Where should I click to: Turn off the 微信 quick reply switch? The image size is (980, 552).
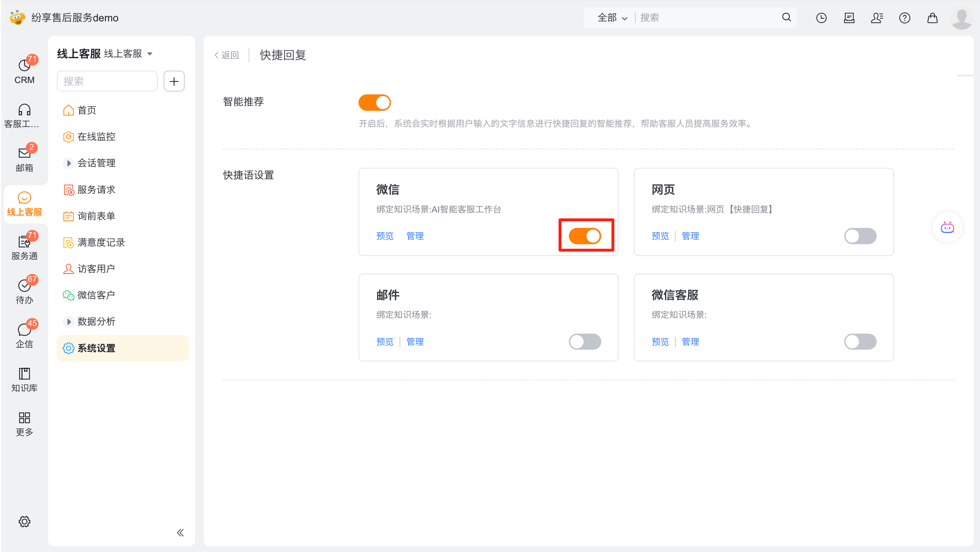pyautogui.click(x=585, y=236)
